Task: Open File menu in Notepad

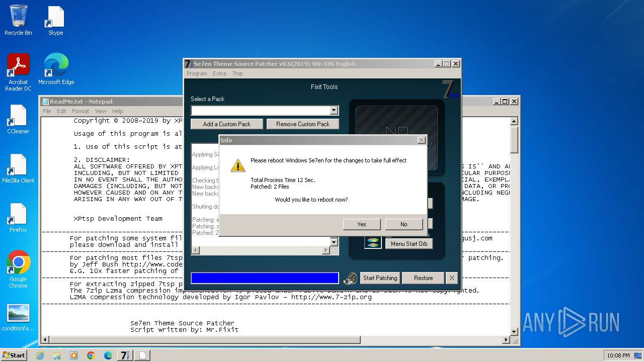Action: (x=47, y=111)
